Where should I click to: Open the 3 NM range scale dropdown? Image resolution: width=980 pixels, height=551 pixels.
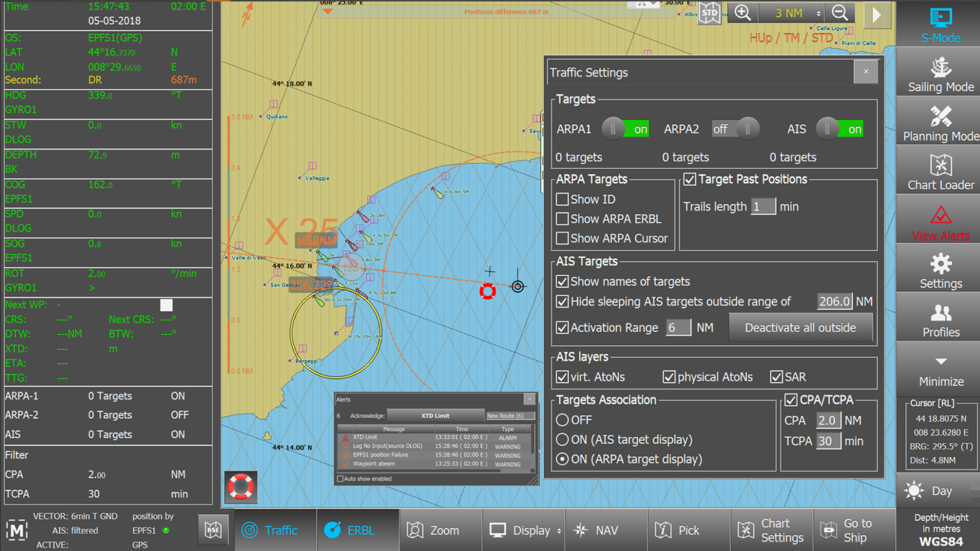tap(792, 13)
